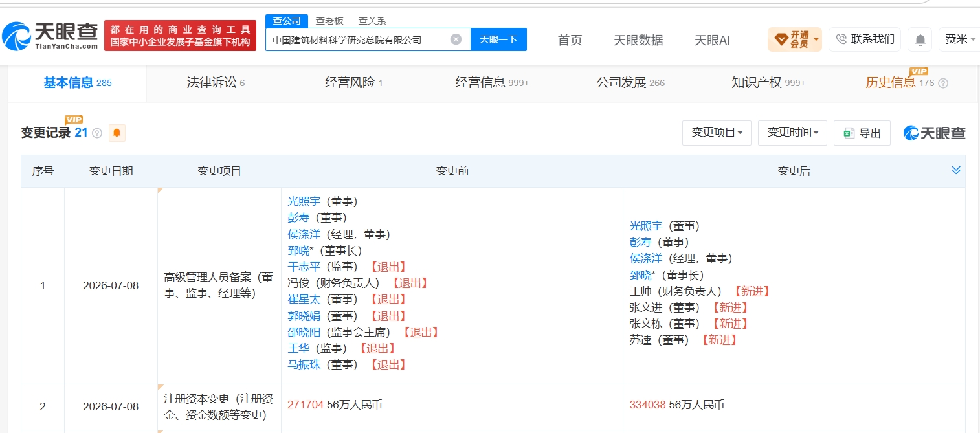This screenshot has height=433, width=980.
Task: Open notifications bell in top bar
Action: tap(920, 39)
